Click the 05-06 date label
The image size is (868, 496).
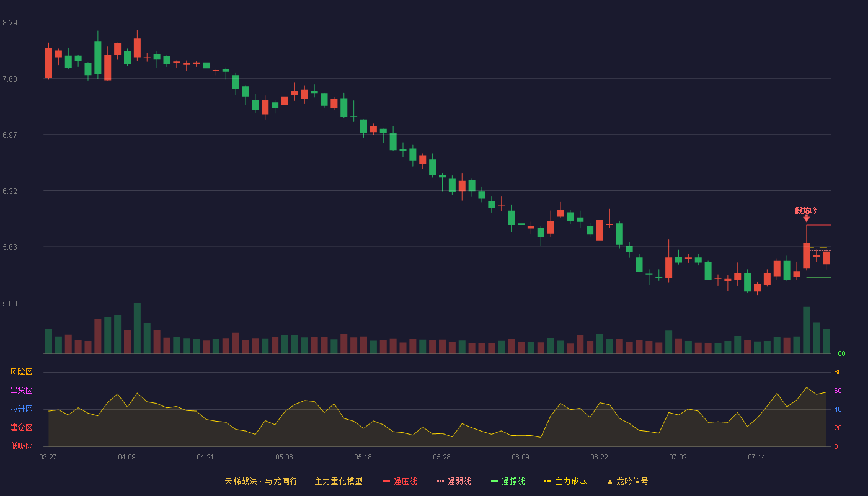pos(284,457)
